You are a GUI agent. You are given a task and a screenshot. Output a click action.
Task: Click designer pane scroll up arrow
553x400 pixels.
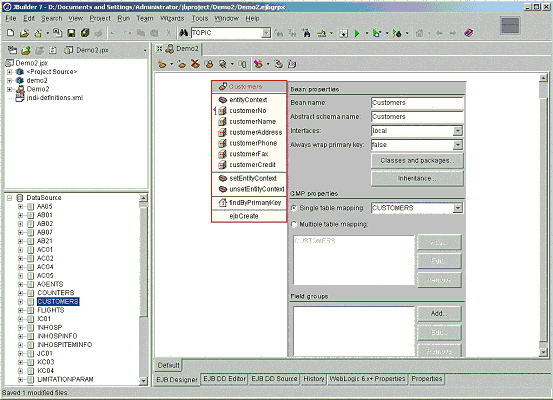543,78
